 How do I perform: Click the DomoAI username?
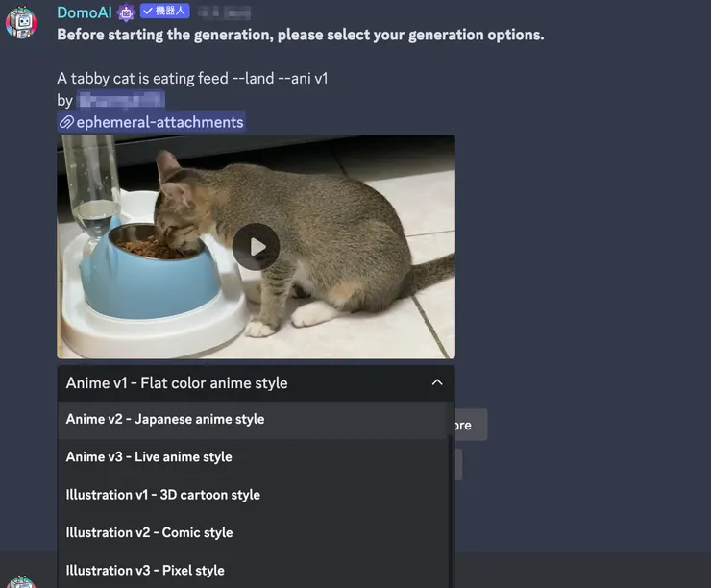[85, 12]
